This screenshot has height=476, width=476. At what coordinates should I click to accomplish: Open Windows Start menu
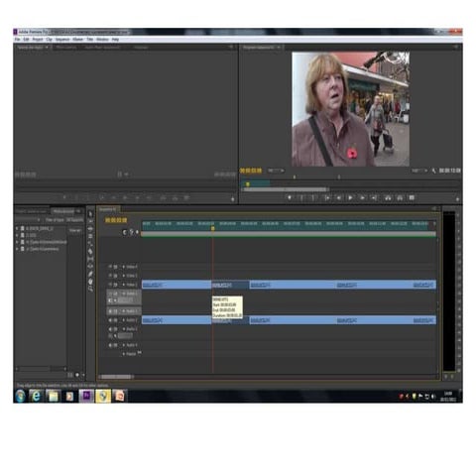[x=20, y=396]
